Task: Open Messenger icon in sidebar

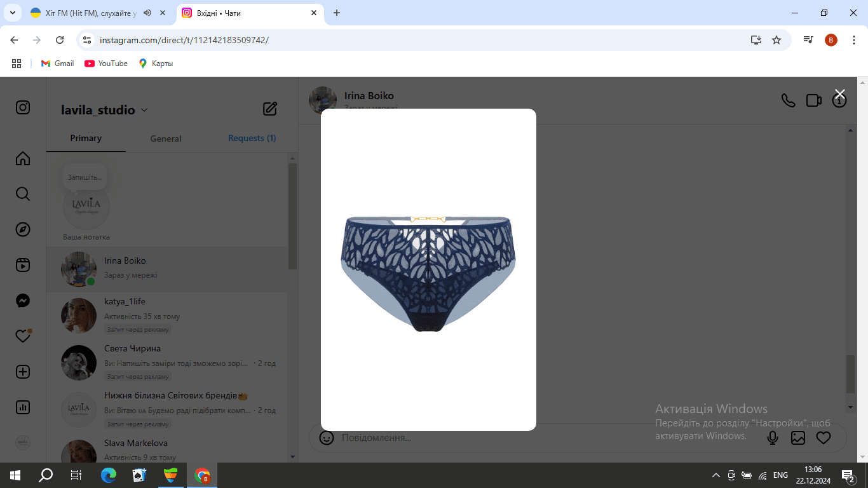Action: coord(23,301)
